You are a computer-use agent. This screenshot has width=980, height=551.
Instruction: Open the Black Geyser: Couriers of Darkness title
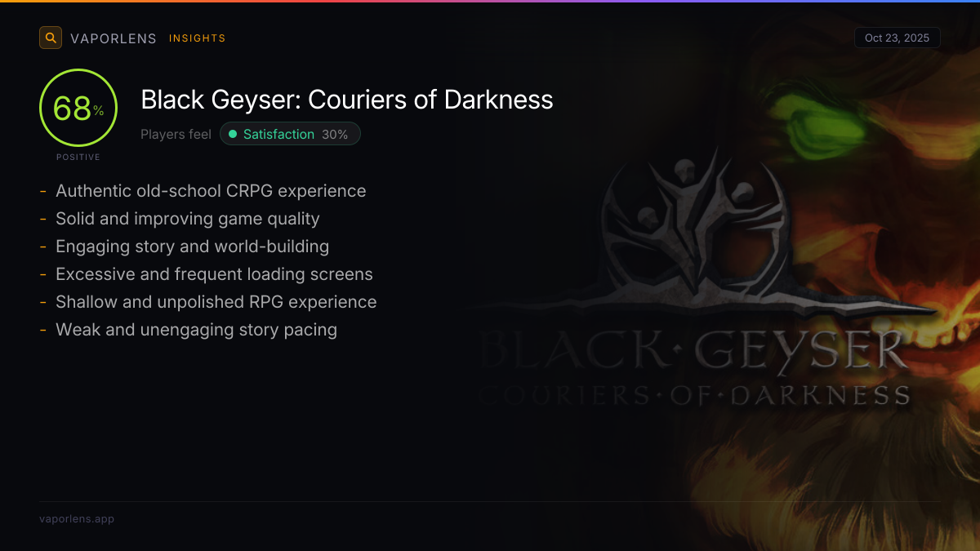[347, 100]
